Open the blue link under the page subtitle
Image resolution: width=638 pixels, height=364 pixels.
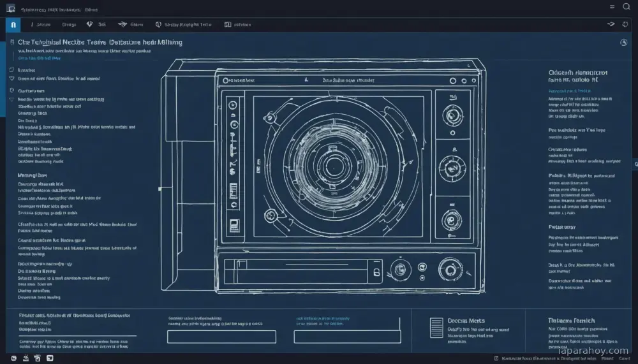click(x=40, y=58)
